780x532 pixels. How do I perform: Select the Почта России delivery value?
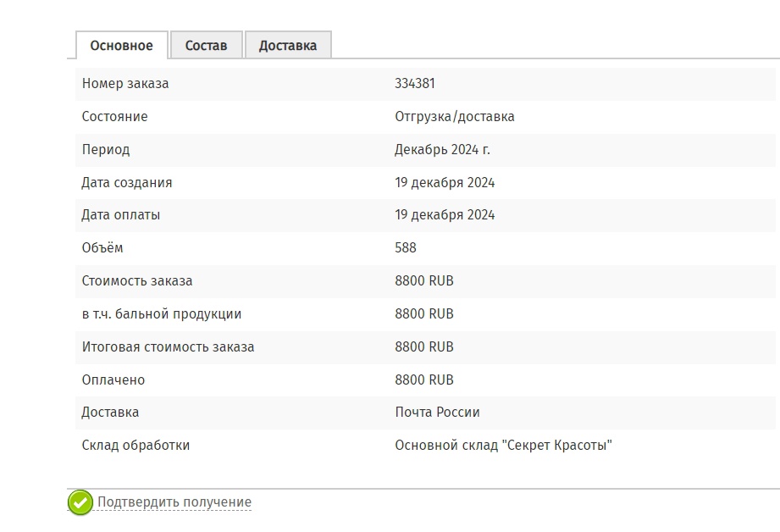[437, 413]
